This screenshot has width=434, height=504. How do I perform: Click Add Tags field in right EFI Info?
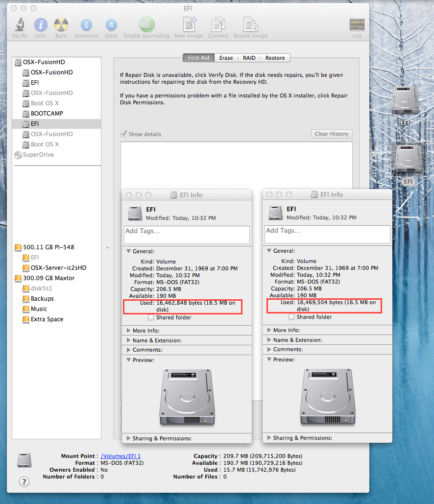[x=327, y=234]
